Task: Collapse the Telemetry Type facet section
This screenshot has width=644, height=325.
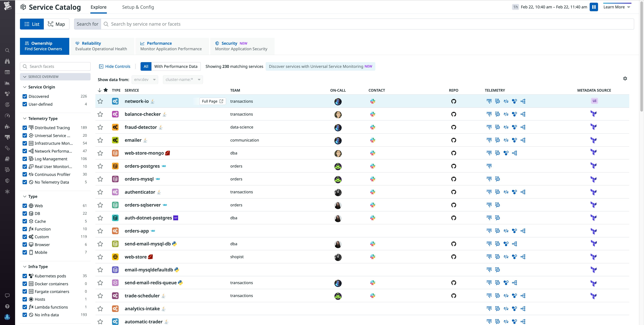Action: coord(24,118)
